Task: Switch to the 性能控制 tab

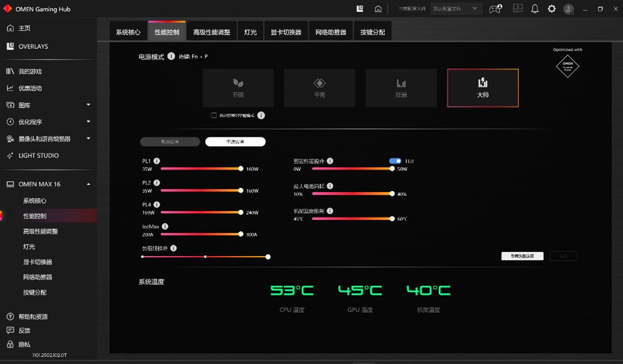Action: [167, 31]
